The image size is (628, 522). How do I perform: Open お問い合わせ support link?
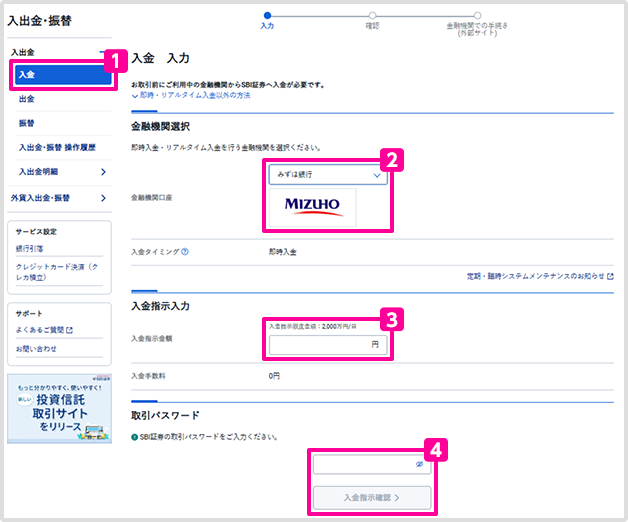[36, 349]
